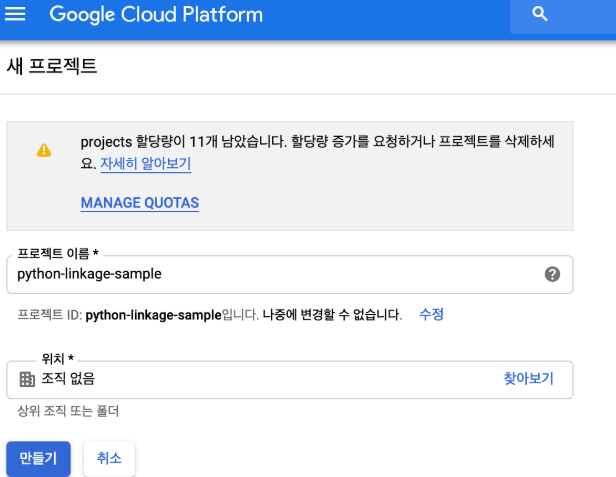Open the hamburger navigation menu
This screenshot has width=616, height=477.
point(15,14)
